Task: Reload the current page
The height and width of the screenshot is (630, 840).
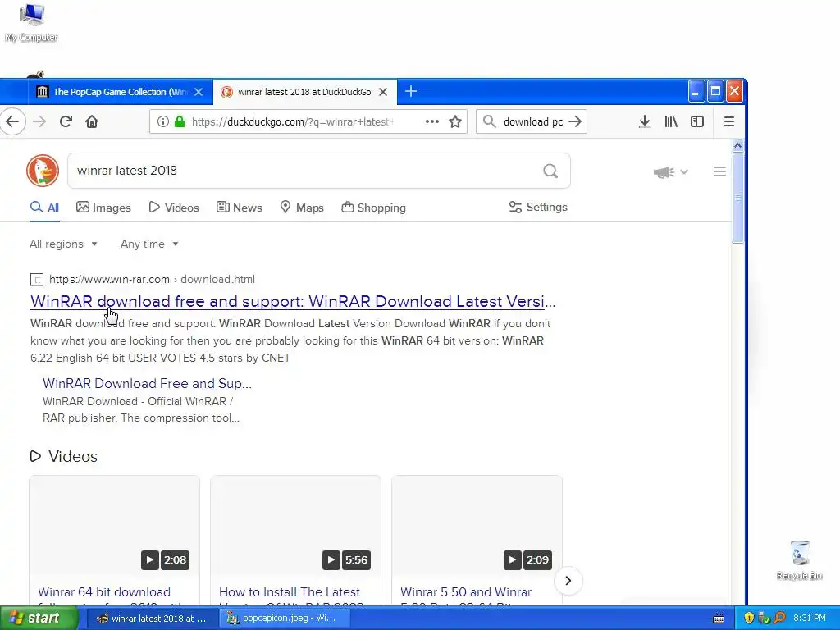Action: point(66,121)
